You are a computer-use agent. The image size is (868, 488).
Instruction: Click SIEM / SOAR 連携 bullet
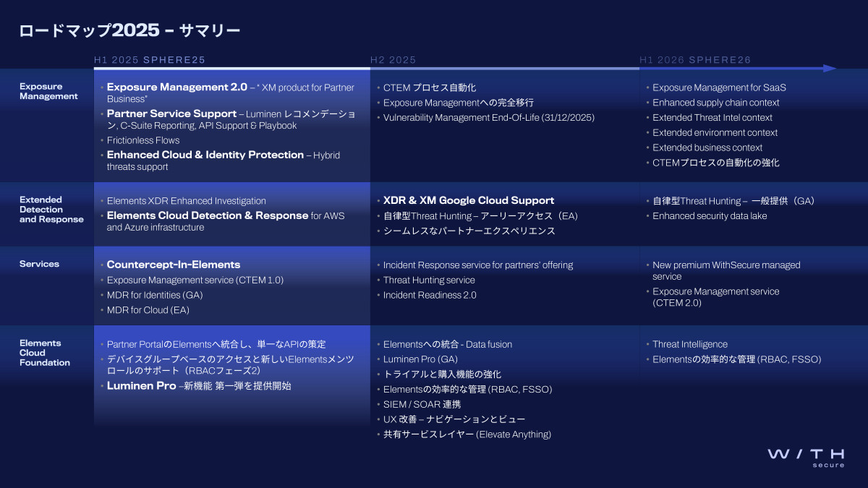[x=422, y=404]
